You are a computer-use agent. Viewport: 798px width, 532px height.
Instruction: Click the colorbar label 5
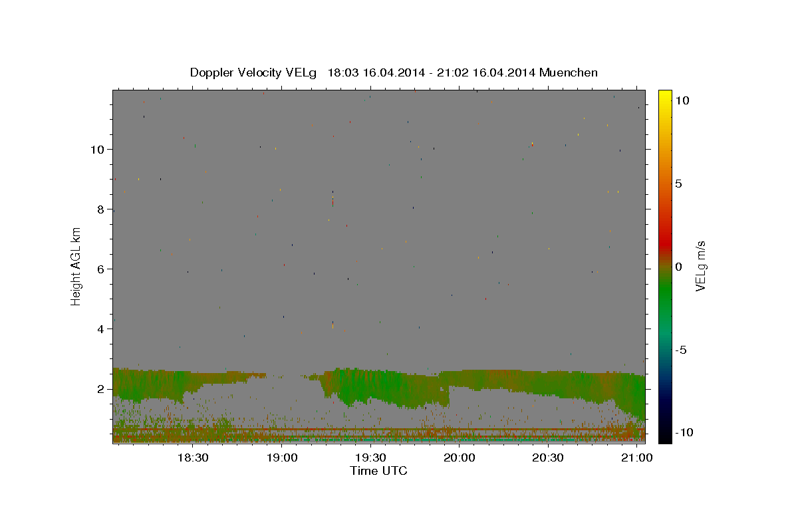point(678,184)
